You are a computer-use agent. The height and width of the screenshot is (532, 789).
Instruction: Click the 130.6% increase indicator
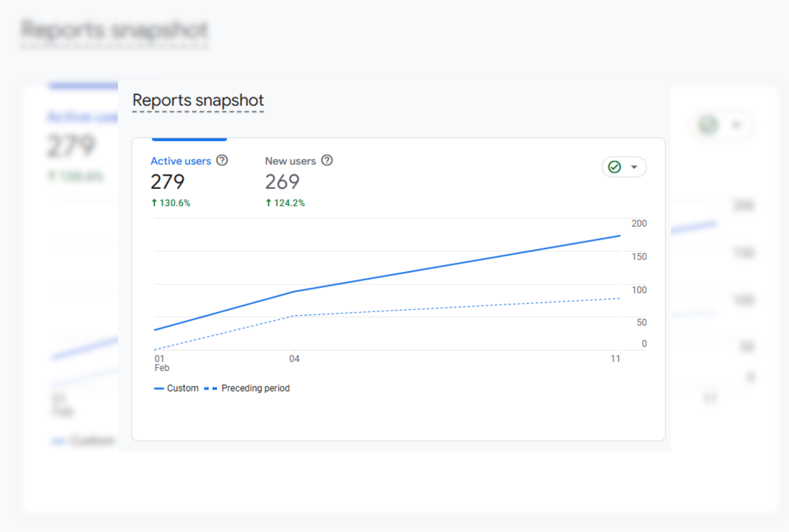(x=171, y=203)
